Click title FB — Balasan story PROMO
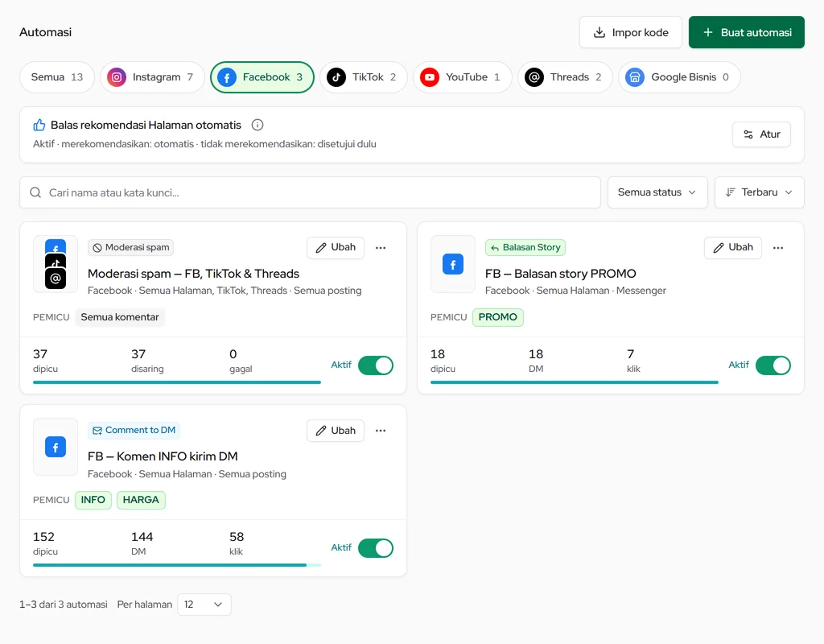Image resolution: width=824 pixels, height=644 pixels. pyautogui.click(x=560, y=274)
